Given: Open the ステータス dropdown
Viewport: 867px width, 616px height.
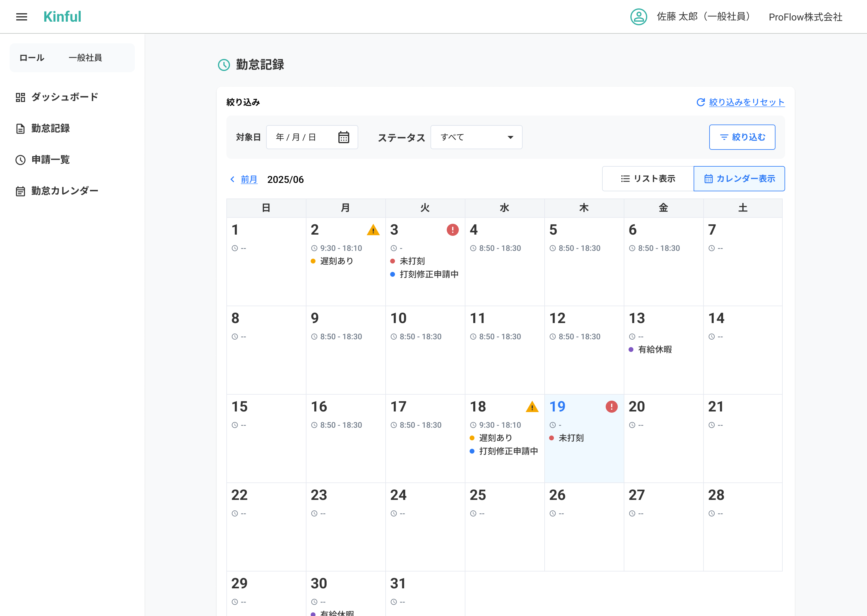Looking at the screenshot, I should [x=476, y=137].
